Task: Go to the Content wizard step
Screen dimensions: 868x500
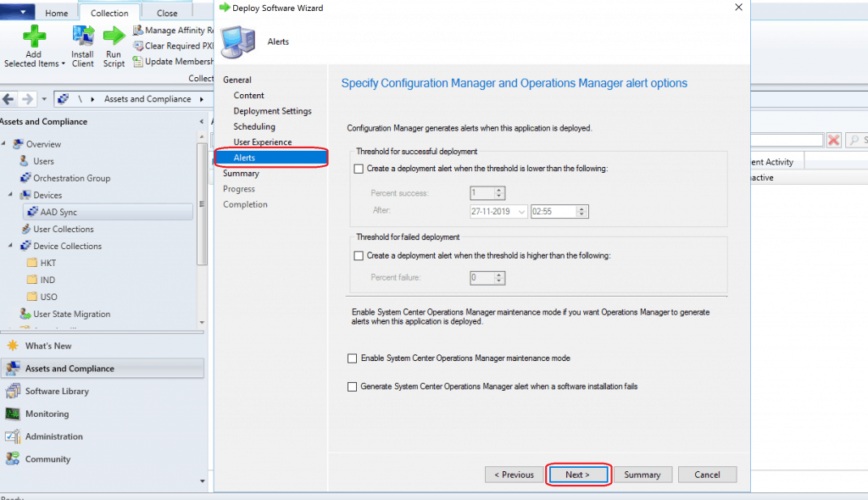Action: (x=248, y=95)
